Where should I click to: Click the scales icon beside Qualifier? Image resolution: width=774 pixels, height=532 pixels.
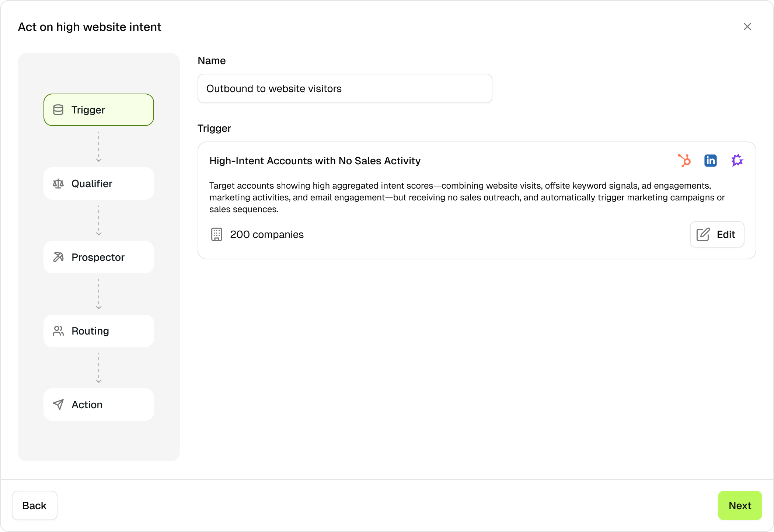pyautogui.click(x=58, y=183)
